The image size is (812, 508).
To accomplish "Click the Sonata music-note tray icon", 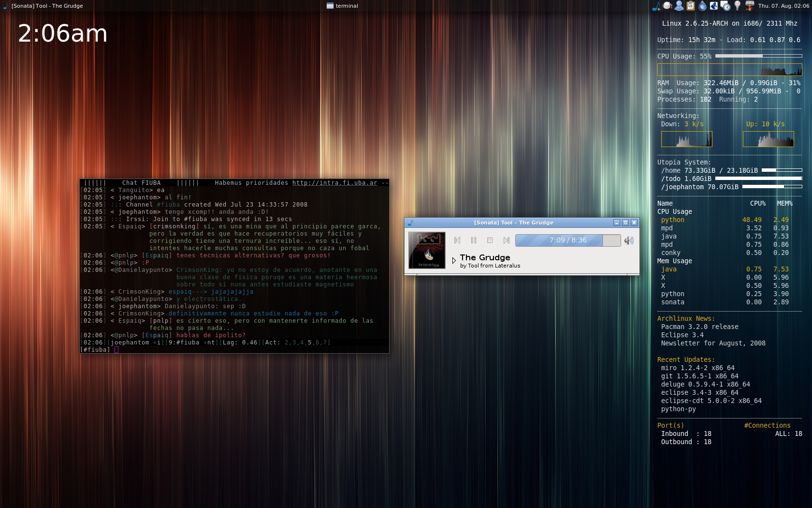I will tap(656, 6).
